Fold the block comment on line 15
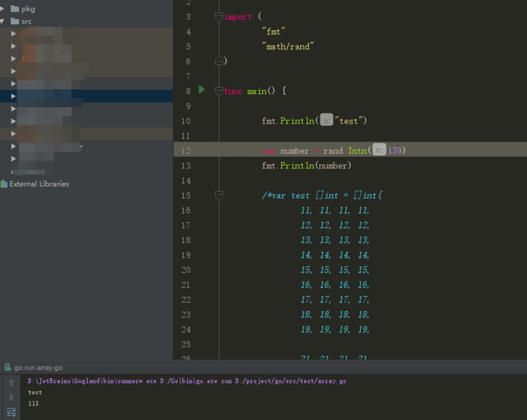 coord(219,196)
